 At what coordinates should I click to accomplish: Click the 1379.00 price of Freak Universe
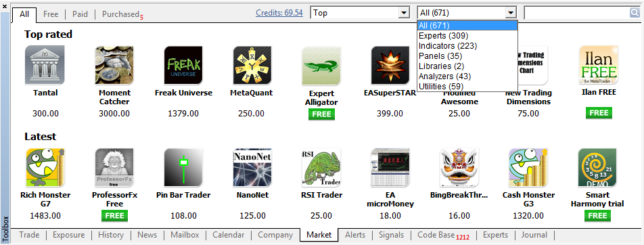(183, 114)
